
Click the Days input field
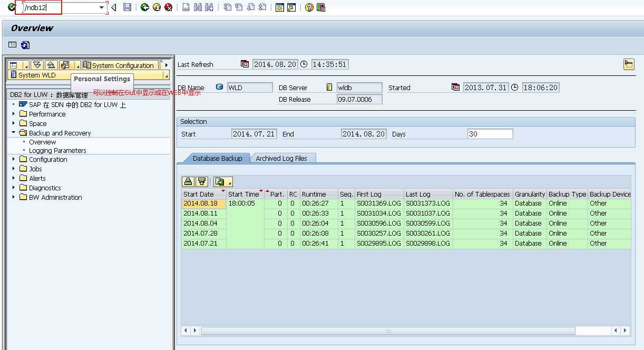[x=490, y=134]
